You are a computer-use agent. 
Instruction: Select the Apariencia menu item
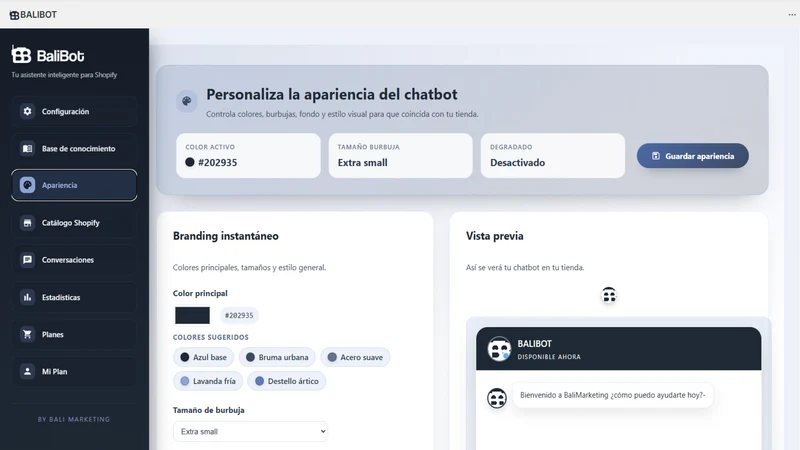click(74, 185)
